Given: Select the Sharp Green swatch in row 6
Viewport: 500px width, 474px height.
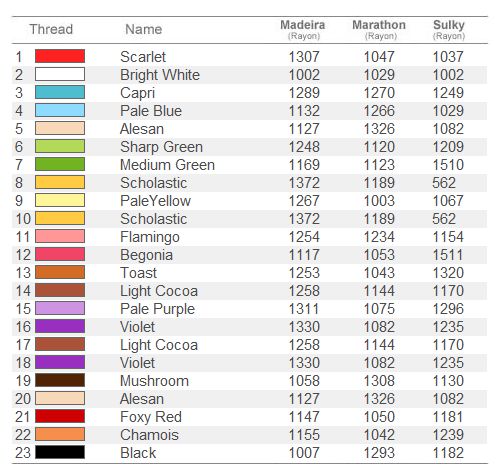Looking at the screenshot, I should (60, 146).
